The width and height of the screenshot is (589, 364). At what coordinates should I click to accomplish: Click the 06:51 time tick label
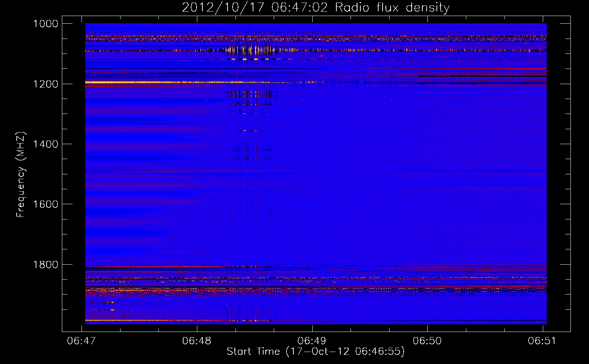542,341
